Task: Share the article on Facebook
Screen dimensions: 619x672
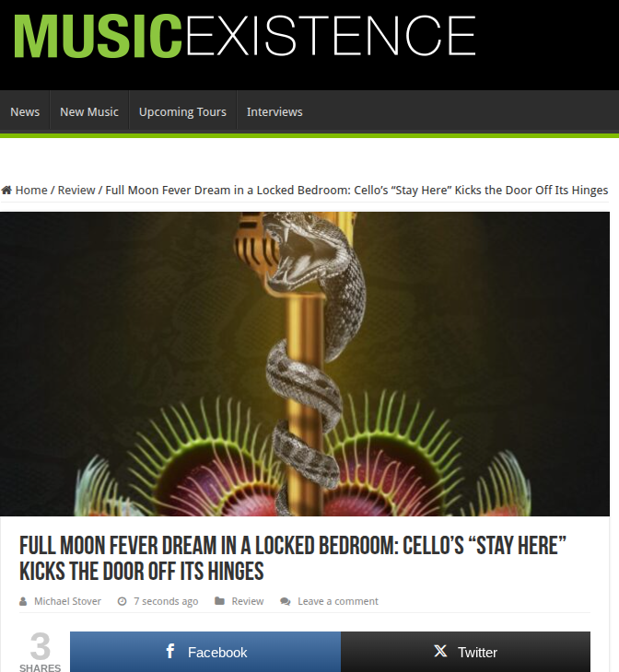Action: (205, 652)
